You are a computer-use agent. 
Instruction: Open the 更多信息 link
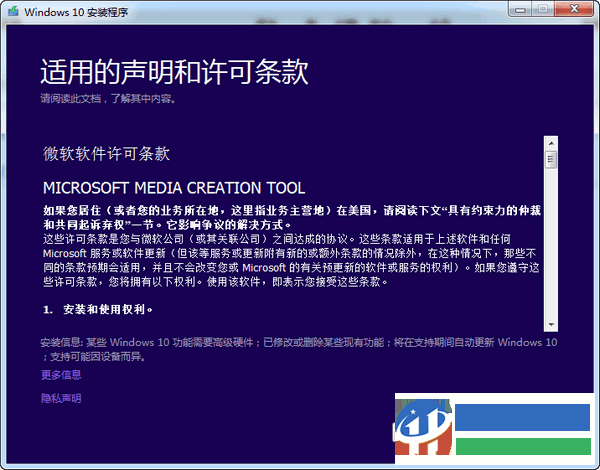[x=61, y=374]
